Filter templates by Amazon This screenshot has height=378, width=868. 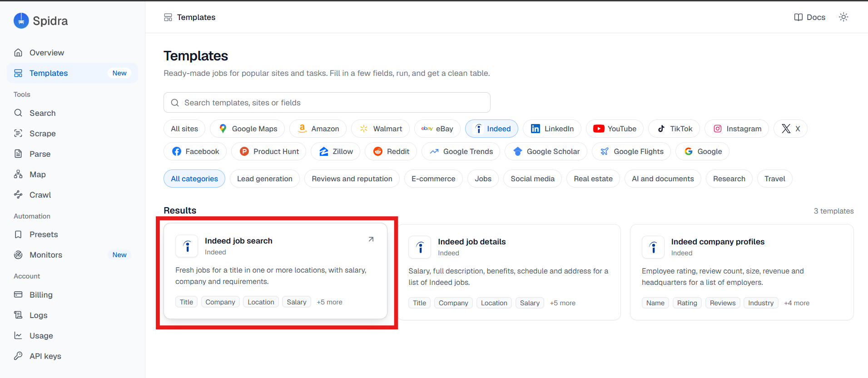click(318, 129)
